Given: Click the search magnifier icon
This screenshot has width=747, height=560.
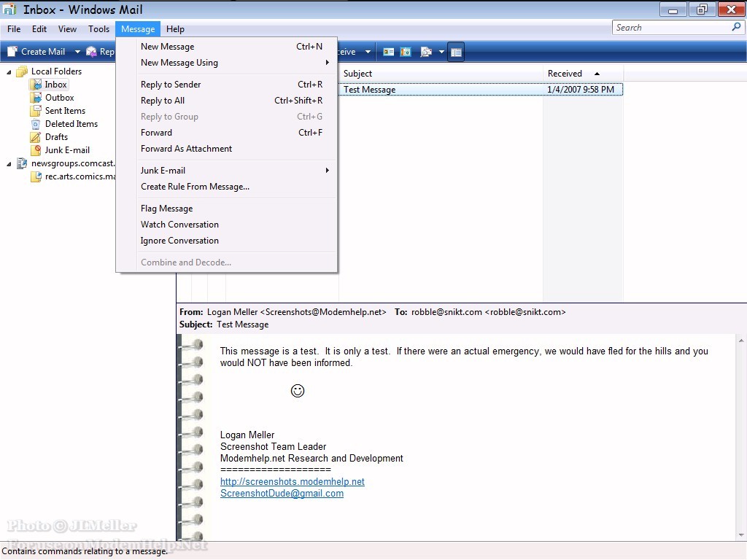Looking at the screenshot, I should click(736, 27).
